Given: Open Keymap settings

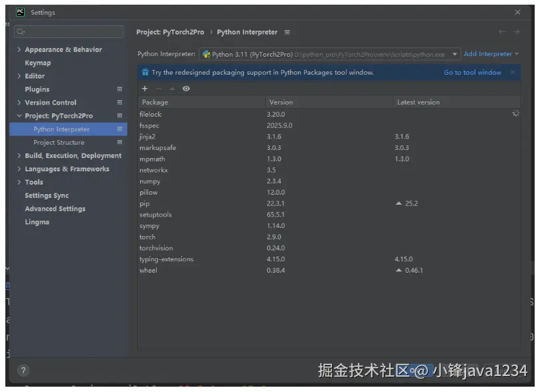Looking at the screenshot, I should (38, 63).
